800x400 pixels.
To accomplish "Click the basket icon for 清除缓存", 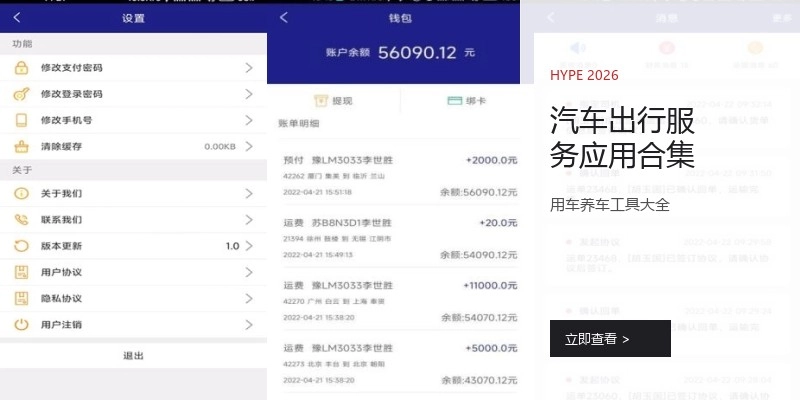I will (x=21, y=147).
